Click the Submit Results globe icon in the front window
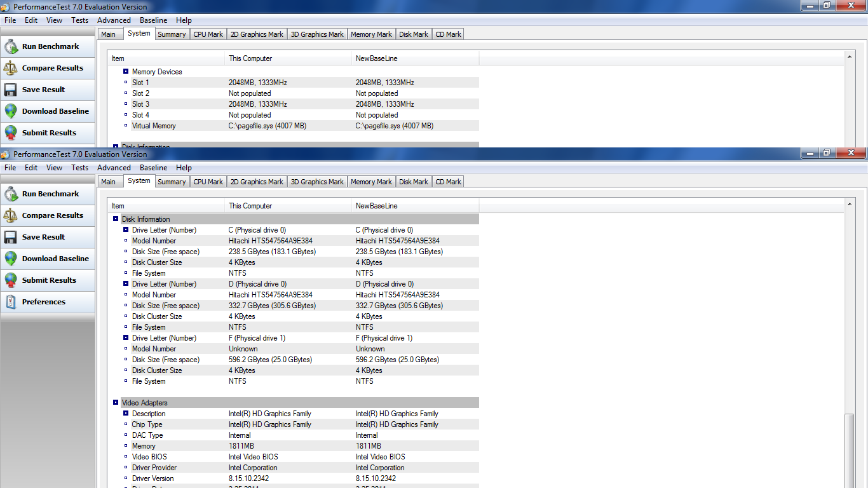Image resolution: width=868 pixels, height=488 pixels. 11,280
